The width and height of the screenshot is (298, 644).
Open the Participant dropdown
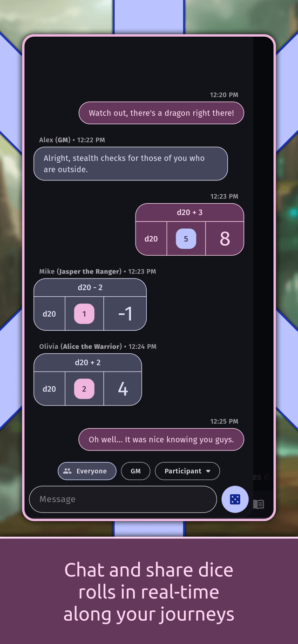[187, 471]
